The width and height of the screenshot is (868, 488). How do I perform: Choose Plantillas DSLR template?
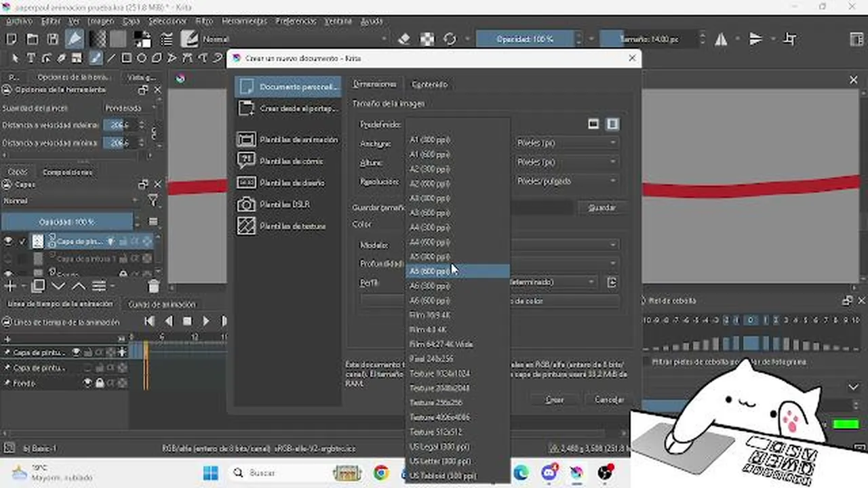[x=288, y=204]
